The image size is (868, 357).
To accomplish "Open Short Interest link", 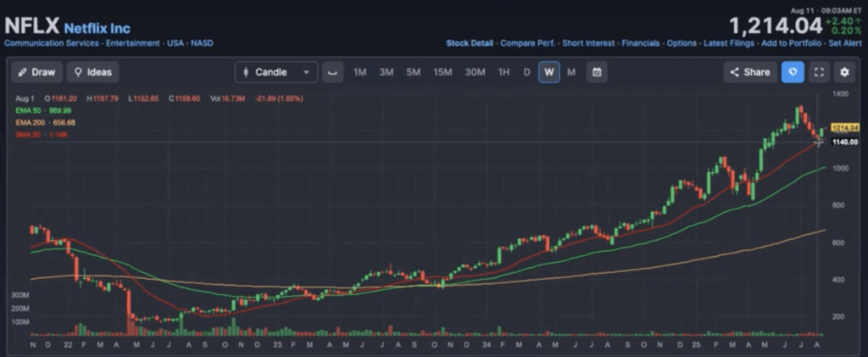I will [588, 43].
